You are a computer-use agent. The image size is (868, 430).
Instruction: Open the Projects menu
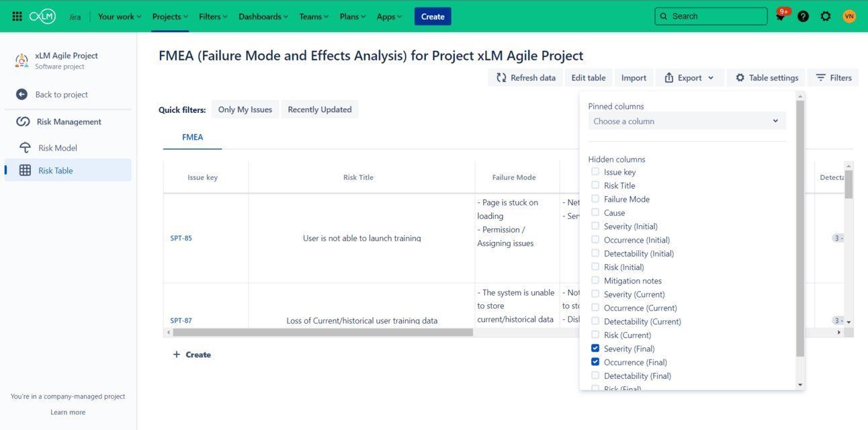tap(170, 16)
